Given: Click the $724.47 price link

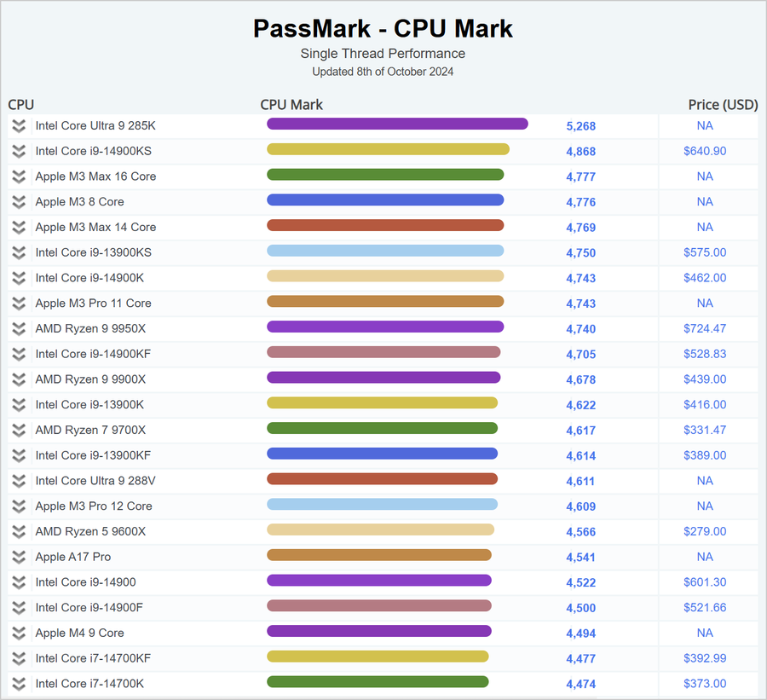Looking at the screenshot, I should click(705, 329).
